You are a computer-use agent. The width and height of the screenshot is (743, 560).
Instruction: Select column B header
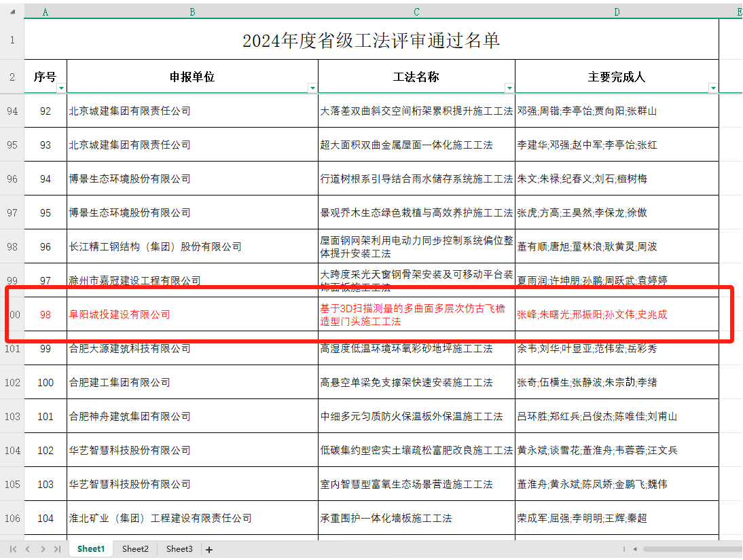[x=192, y=12]
